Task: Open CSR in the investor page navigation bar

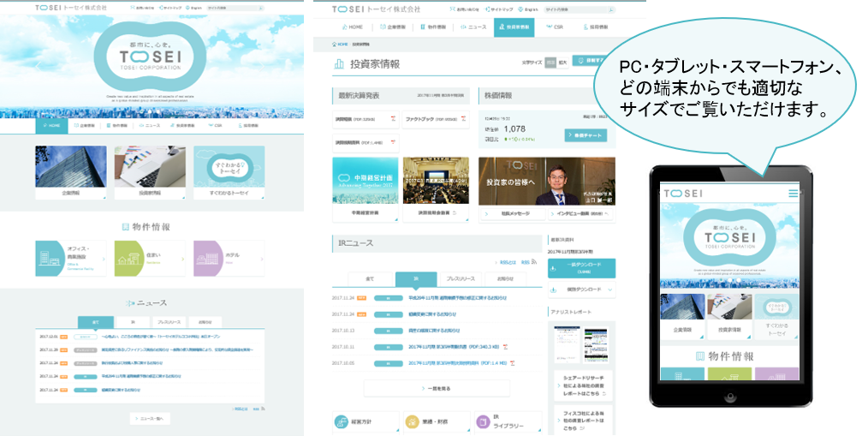Action: pyautogui.click(x=554, y=27)
